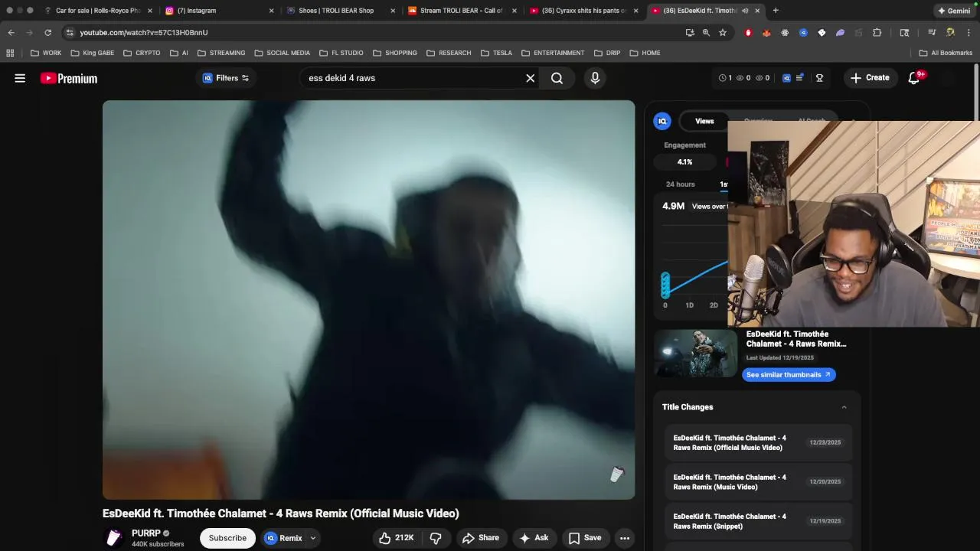Start voice search with microphone
This screenshot has height=551, width=980.
tap(595, 78)
